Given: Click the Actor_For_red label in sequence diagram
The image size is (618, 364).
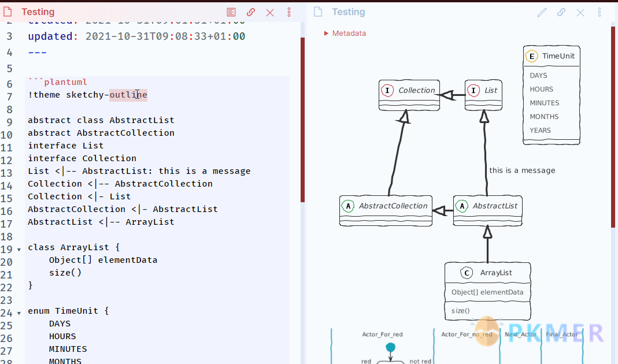Looking at the screenshot, I should (x=382, y=335).
